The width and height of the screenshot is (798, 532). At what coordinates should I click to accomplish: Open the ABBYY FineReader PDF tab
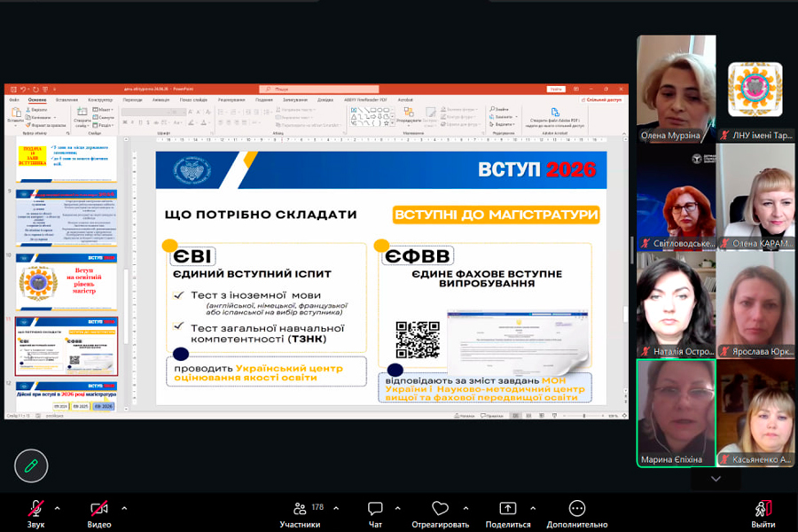point(366,100)
